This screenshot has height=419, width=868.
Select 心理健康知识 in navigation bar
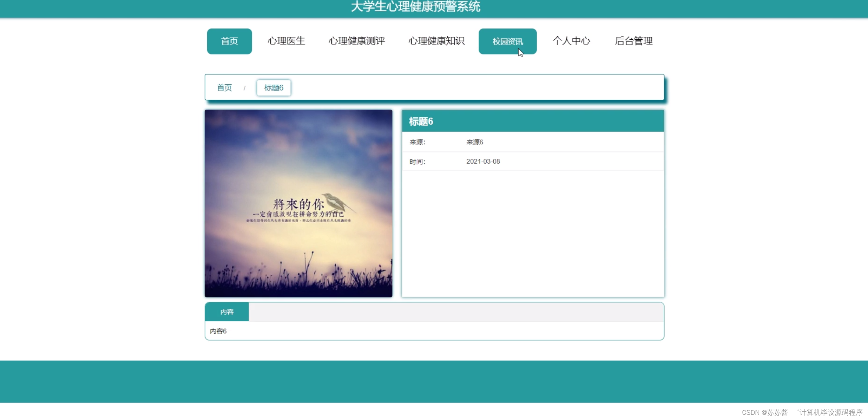[436, 41]
